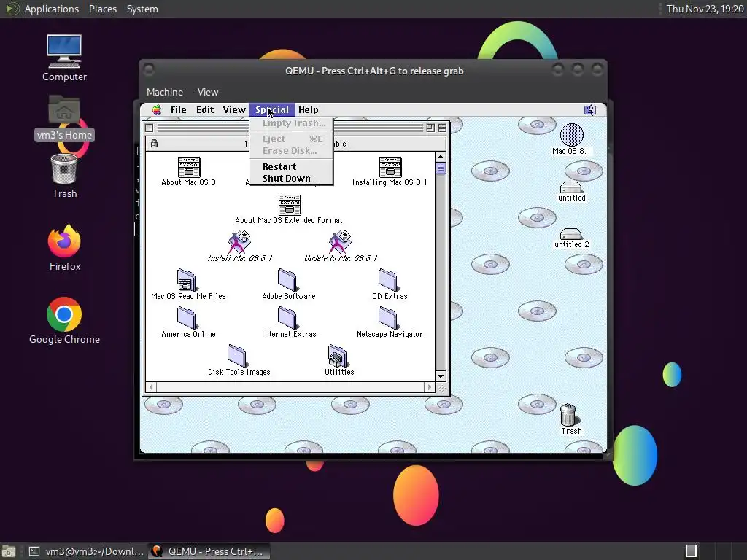Click the vertical scrollbar down arrow
Viewport: 747px width, 560px height.
click(x=441, y=376)
